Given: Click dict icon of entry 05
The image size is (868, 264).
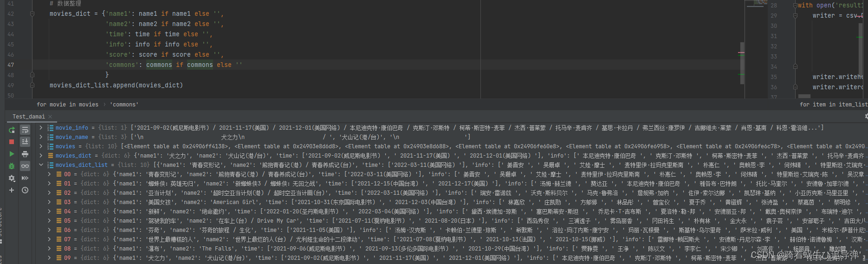Looking at the screenshot, I should (x=59, y=221).
